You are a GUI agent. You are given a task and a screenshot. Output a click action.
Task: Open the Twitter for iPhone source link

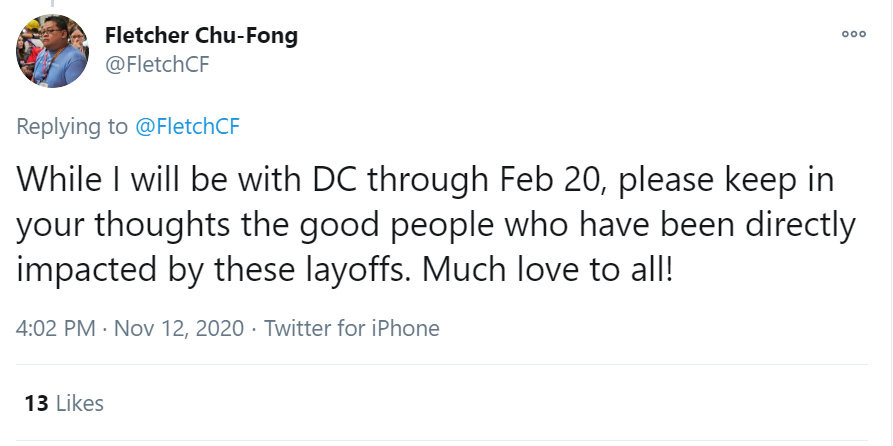tap(351, 329)
